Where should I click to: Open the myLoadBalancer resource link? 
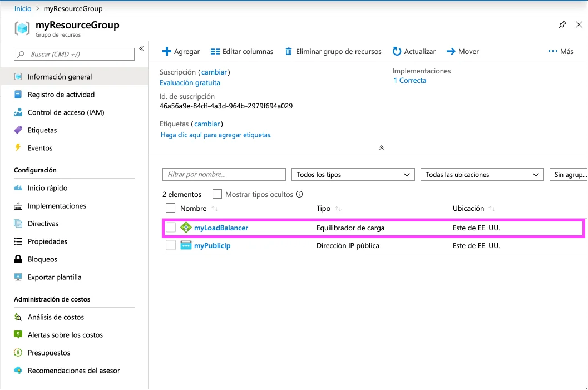[221, 228]
